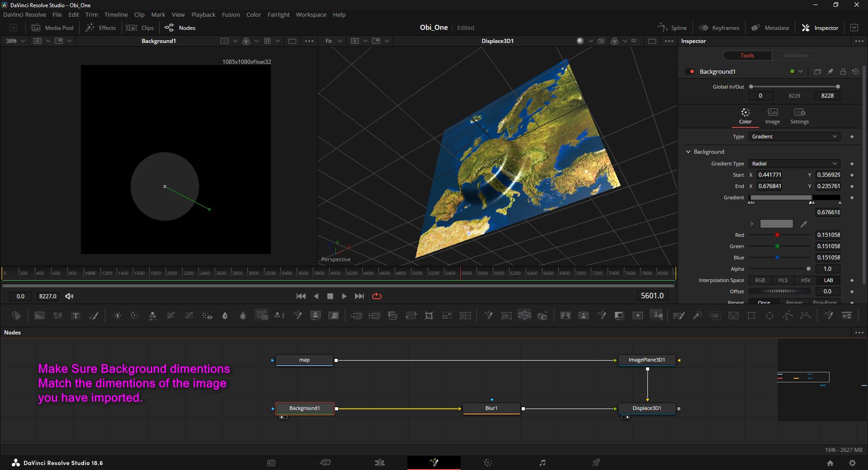Toggle the Media Pool panel
This screenshot has height=470, width=868.
[x=52, y=28]
